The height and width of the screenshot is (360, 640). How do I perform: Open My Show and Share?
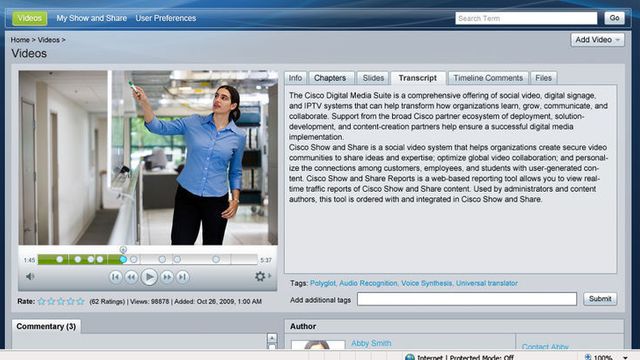point(91,18)
